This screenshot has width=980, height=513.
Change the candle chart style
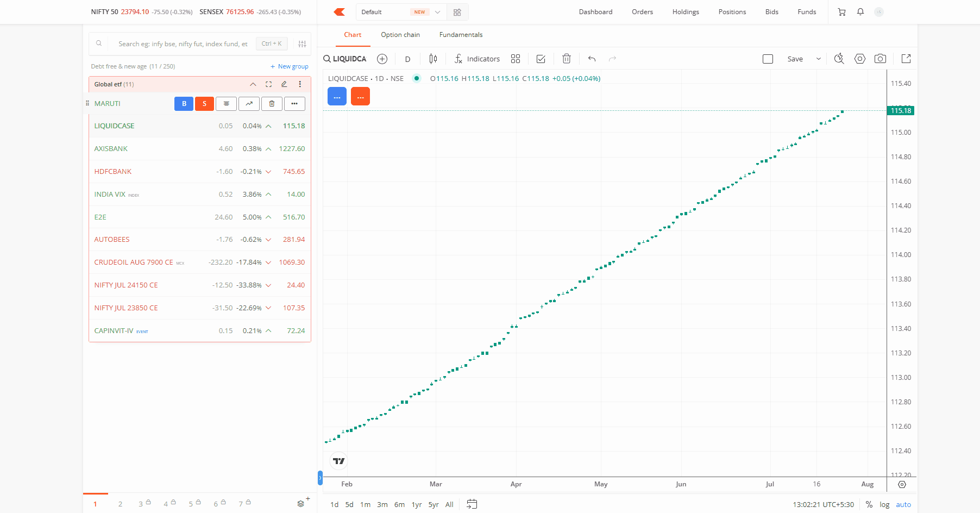(x=433, y=59)
